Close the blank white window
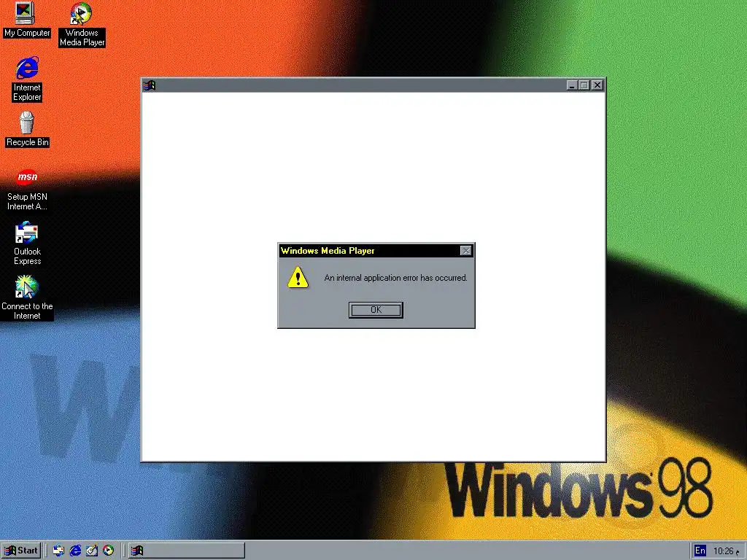 (597, 85)
